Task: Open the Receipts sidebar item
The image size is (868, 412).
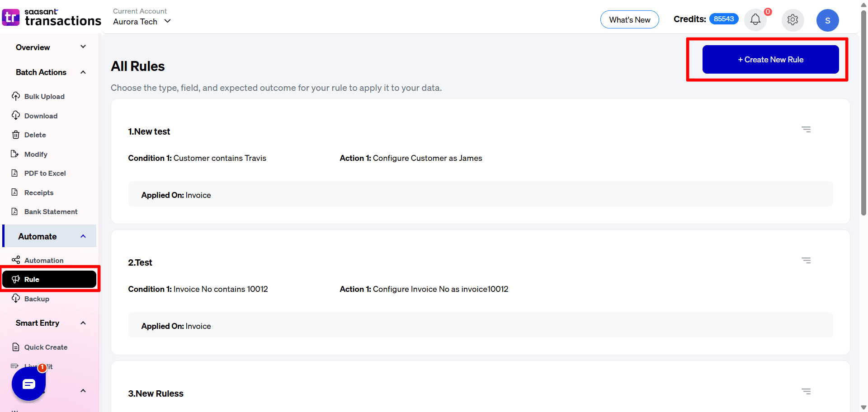Action: pos(38,192)
